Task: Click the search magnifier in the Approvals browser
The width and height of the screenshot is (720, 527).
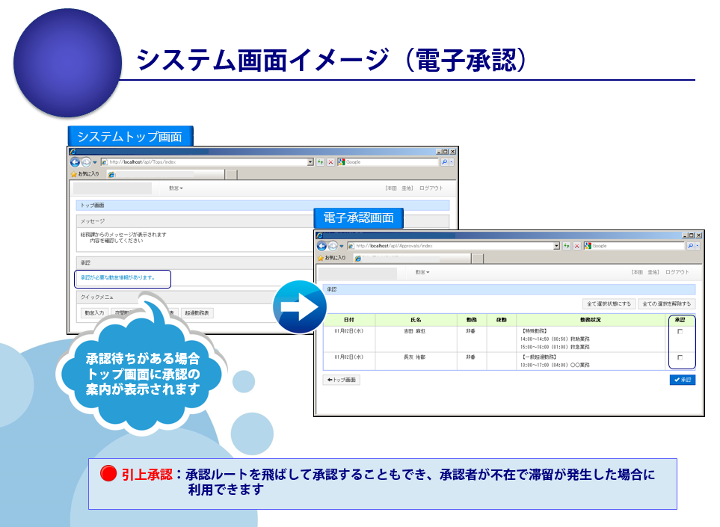Action: [x=690, y=246]
